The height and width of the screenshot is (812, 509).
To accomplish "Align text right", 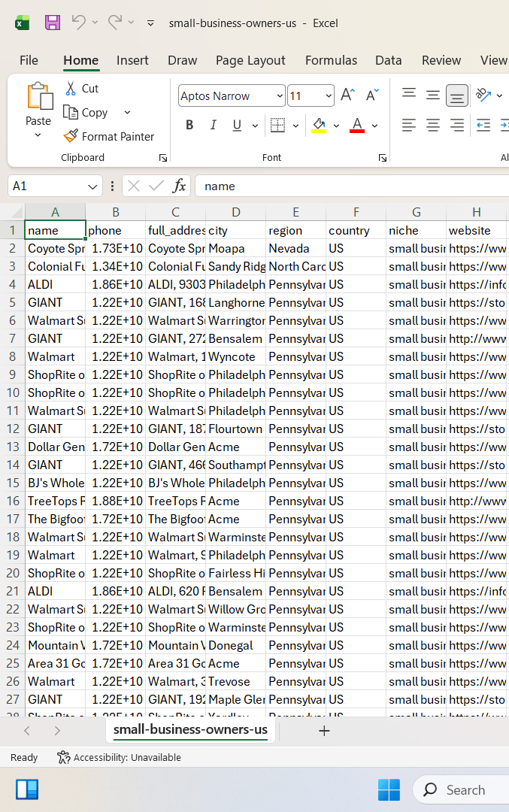I will coord(456,126).
